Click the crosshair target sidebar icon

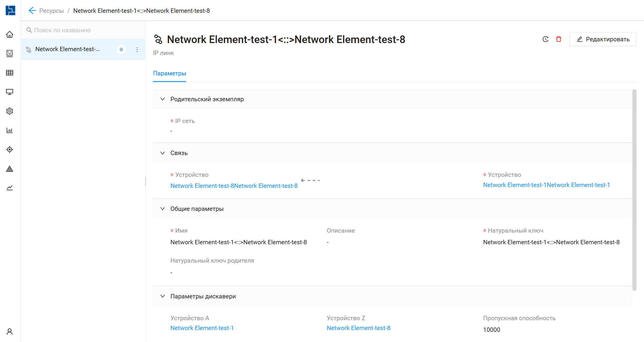(x=10, y=149)
